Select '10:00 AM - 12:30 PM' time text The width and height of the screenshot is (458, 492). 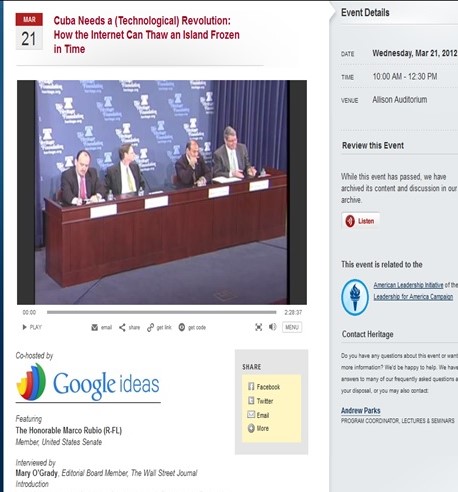(405, 77)
